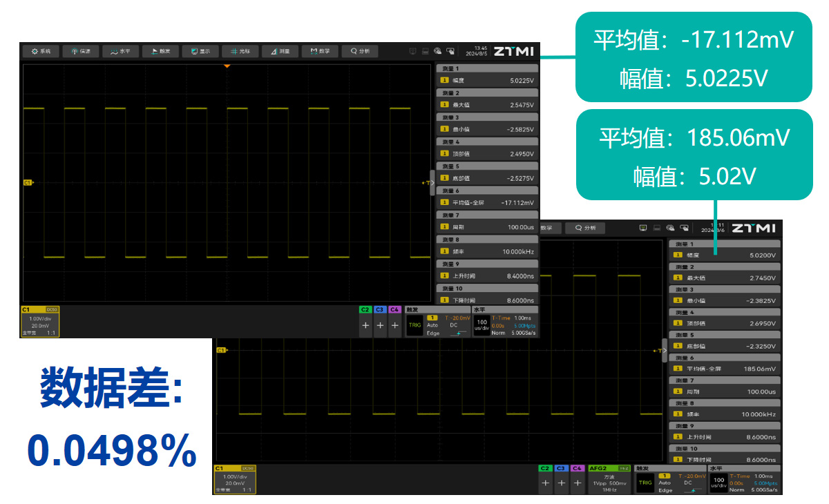Open the 触发 (Trigger) toolbar menu

coord(161,51)
